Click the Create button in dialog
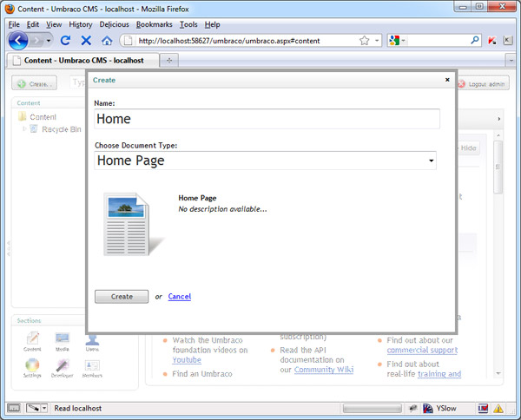The height and width of the screenshot is (420, 521). (122, 297)
